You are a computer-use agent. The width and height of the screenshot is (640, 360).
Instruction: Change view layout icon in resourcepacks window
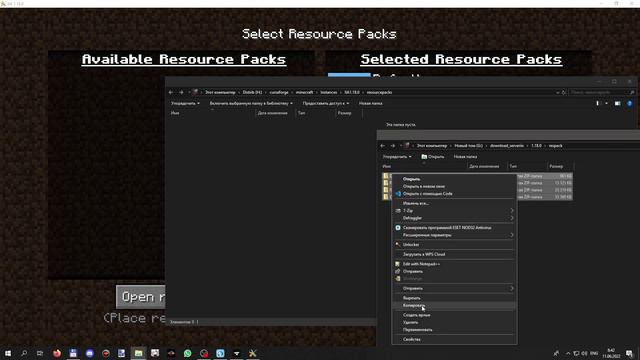tap(598, 104)
